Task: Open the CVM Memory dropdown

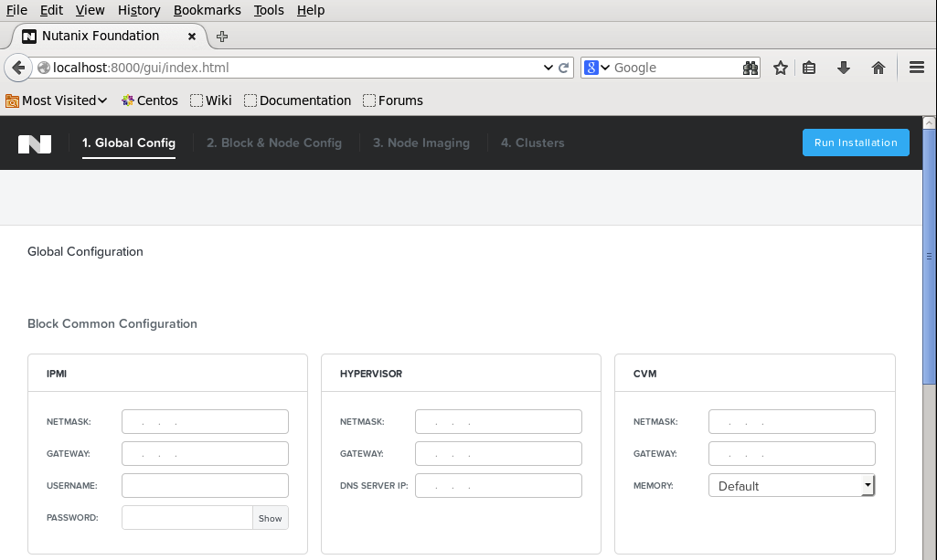Action: pos(792,485)
